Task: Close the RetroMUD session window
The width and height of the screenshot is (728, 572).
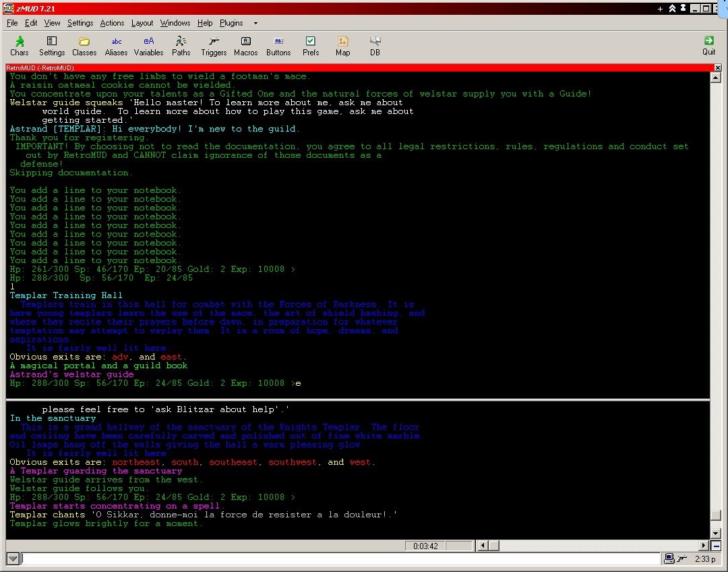Action: click(717, 68)
